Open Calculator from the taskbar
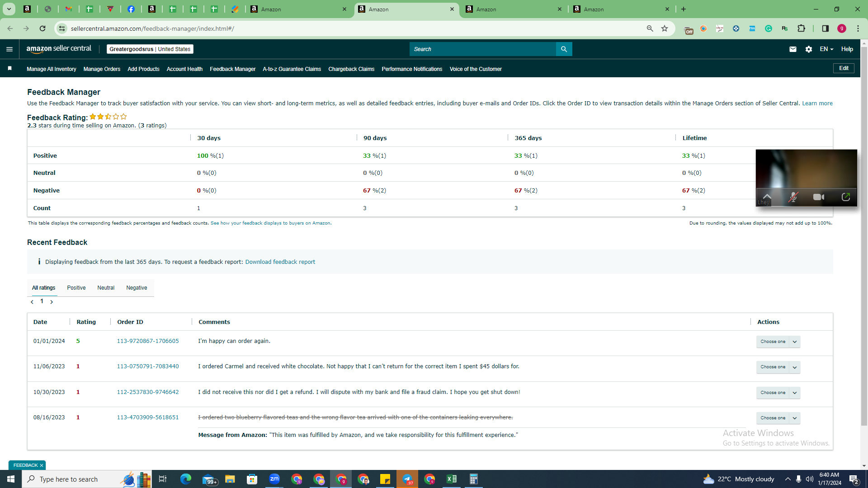 473,479
